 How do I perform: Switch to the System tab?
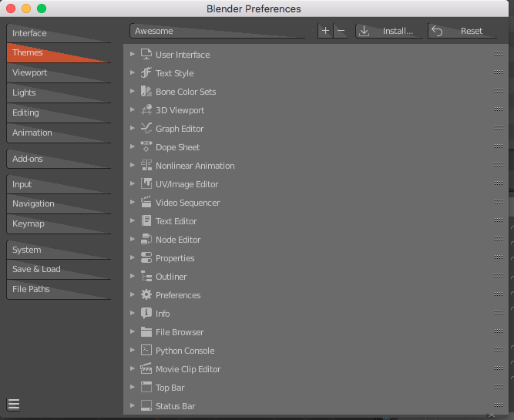click(x=59, y=250)
